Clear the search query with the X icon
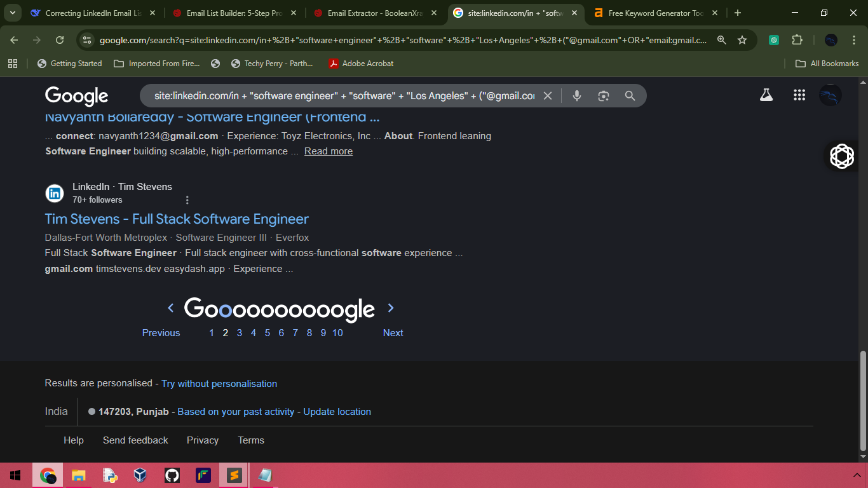 coord(548,95)
